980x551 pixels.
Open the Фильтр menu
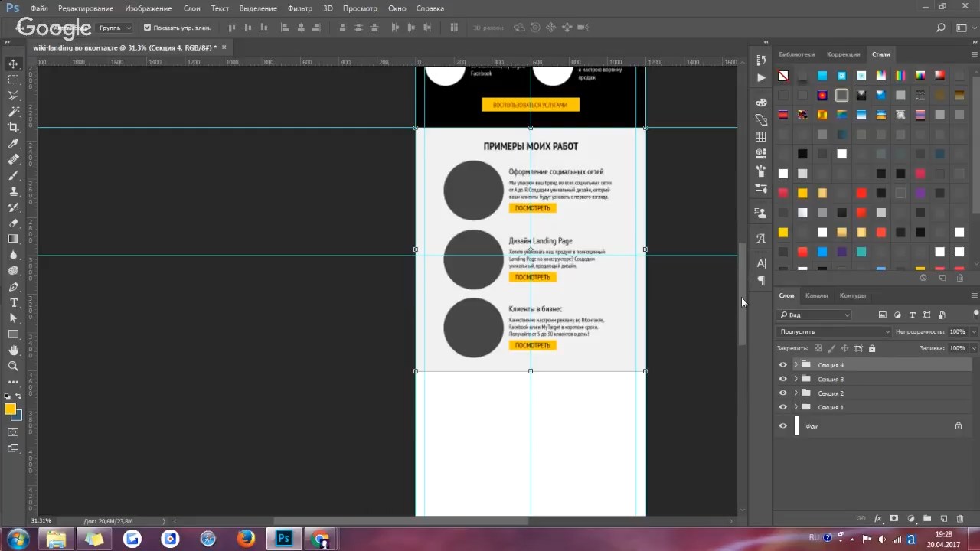[x=300, y=8]
